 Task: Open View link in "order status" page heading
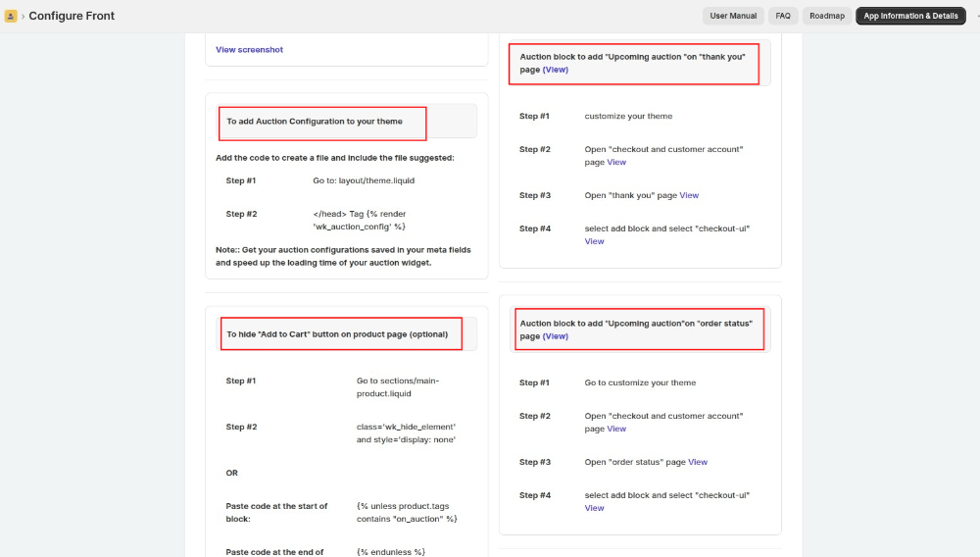pyautogui.click(x=555, y=336)
